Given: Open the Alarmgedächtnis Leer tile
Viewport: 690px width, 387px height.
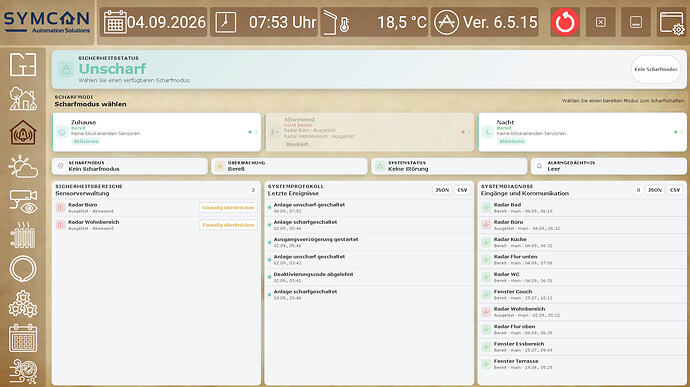Looking at the screenshot, I should pyautogui.click(x=609, y=166).
